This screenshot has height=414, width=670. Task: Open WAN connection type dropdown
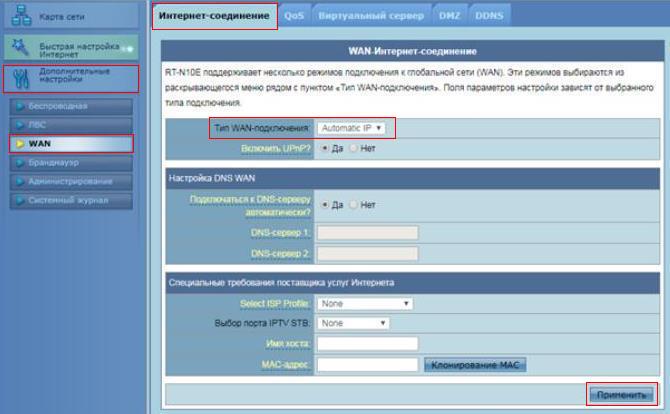tap(351, 128)
